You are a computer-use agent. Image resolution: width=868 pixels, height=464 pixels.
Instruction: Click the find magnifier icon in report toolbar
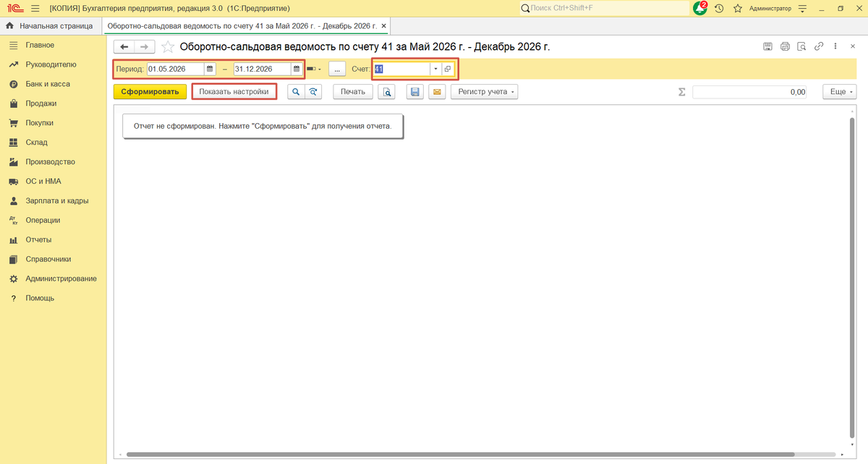295,92
